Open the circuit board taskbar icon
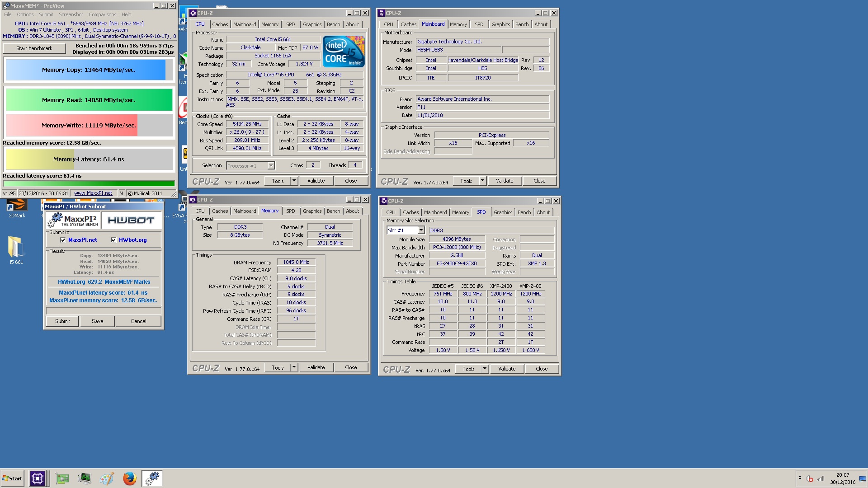868x488 pixels. [x=62, y=478]
